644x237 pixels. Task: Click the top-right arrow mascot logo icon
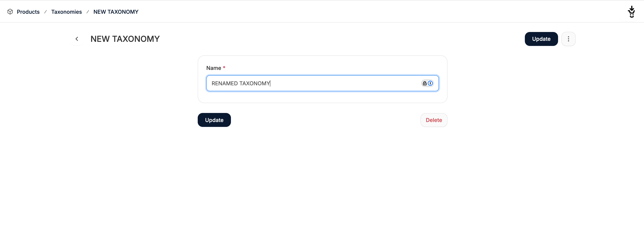[x=631, y=11]
